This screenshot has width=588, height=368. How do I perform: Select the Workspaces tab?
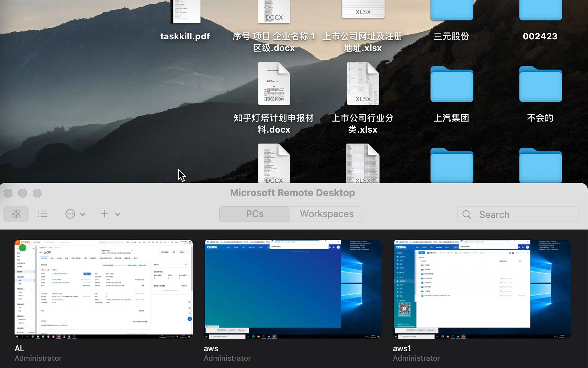click(327, 214)
